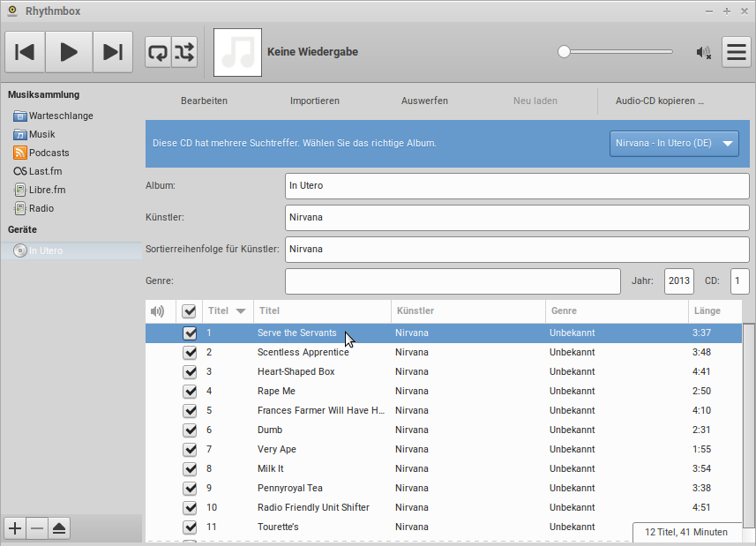Toggle the select-all checkbox in header
The height and width of the screenshot is (546, 756).
pos(189,311)
